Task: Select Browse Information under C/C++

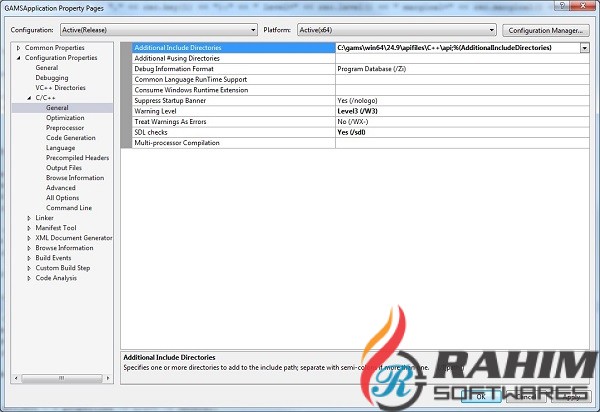Action: pos(75,178)
